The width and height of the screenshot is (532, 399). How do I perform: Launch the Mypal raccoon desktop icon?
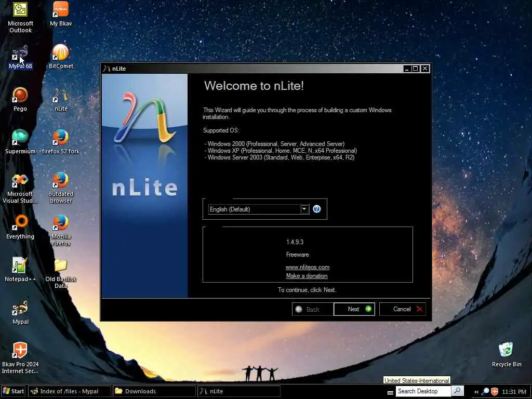pos(20,312)
